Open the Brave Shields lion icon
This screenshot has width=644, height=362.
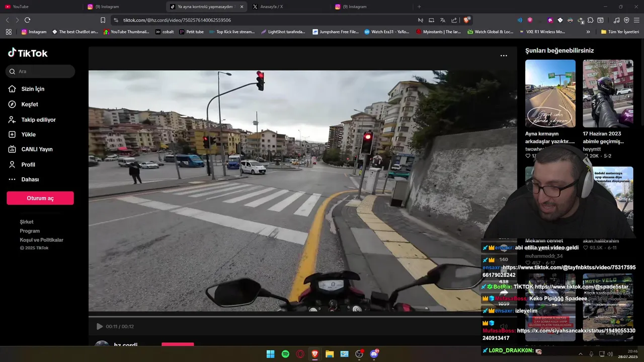[466, 20]
